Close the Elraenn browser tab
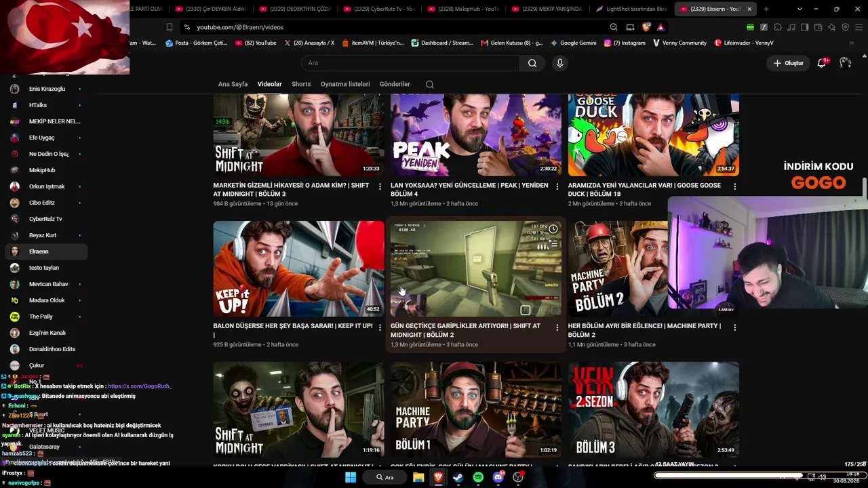868x488 pixels. click(x=749, y=9)
